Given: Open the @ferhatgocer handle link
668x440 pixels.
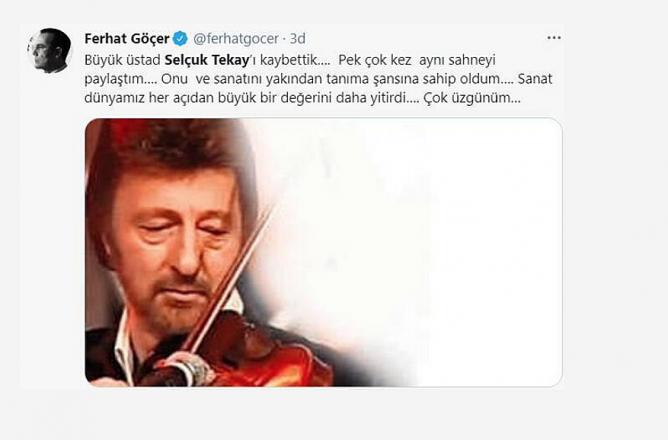Looking at the screenshot, I should point(236,39).
